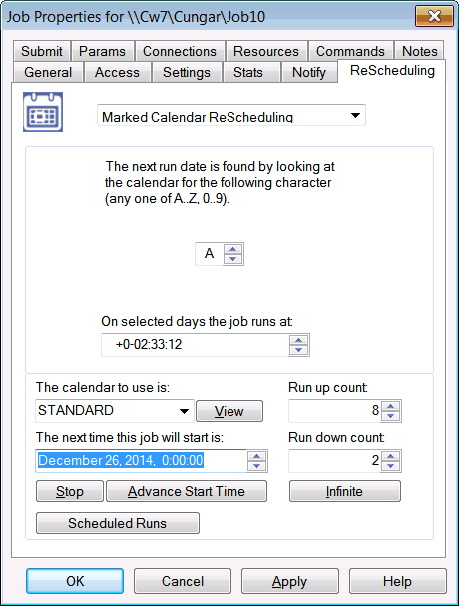This screenshot has height=606, width=459.
Task: Increment the calendar character with the up arrow
Action: tap(233, 249)
